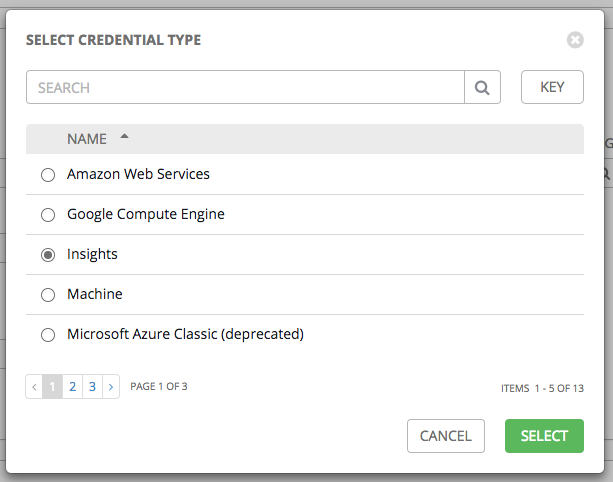Click the Google Compute Engine row text
Screen dimensions: 613x482
[146, 214]
